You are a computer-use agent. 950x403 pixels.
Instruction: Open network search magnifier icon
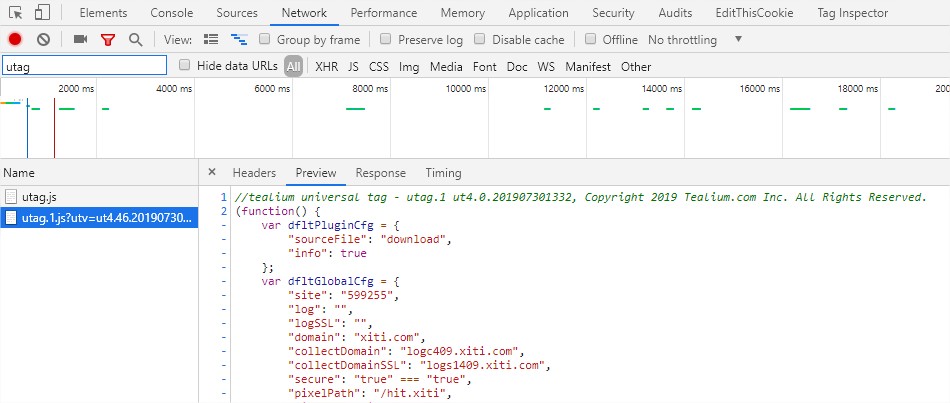pyautogui.click(x=135, y=40)
